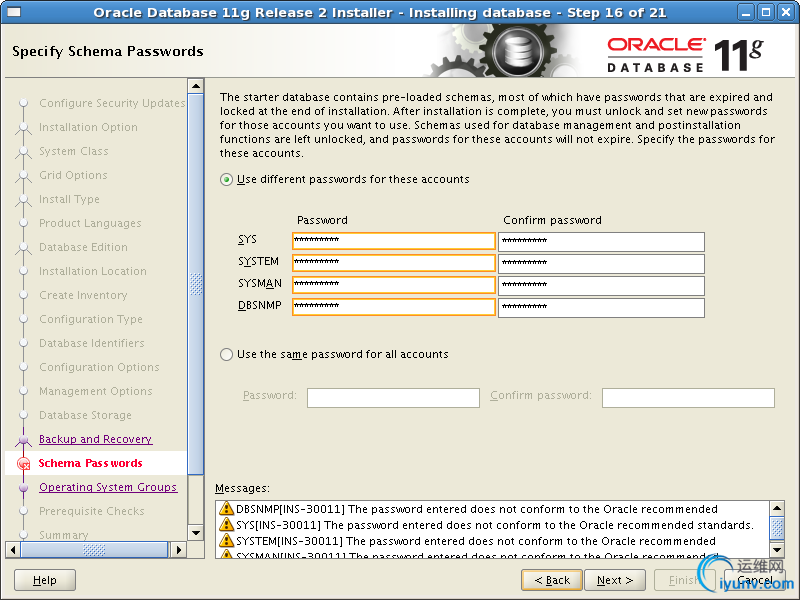800x600 pixels.
Task: Click the step list horizontal scrollbar thumb
Action: (94, 550)
